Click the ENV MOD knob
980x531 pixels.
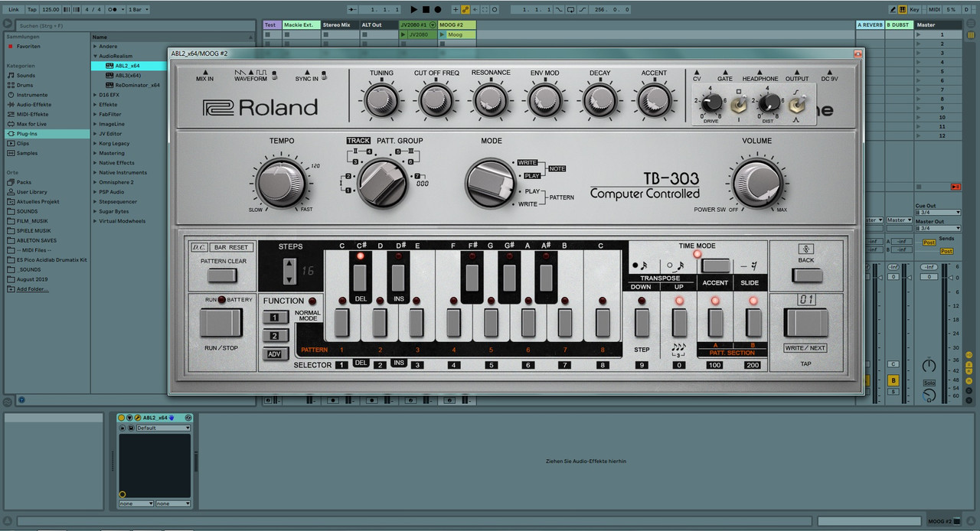545,100
